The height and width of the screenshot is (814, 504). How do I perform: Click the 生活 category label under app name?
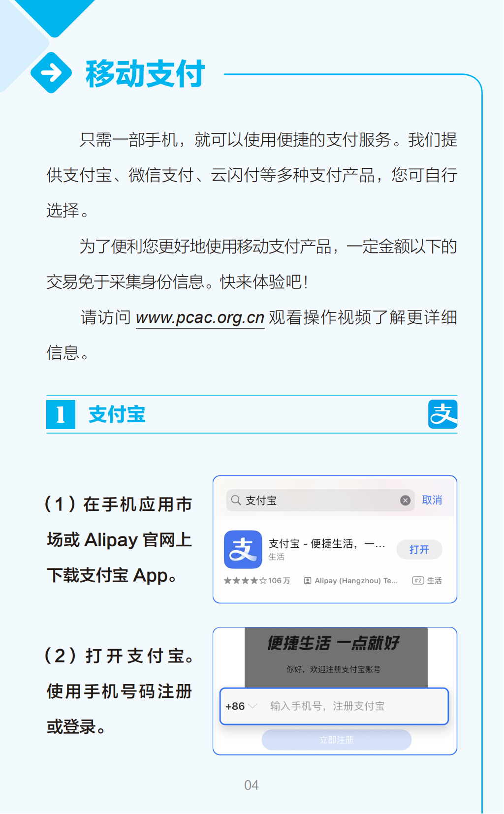tap(277, 557)
